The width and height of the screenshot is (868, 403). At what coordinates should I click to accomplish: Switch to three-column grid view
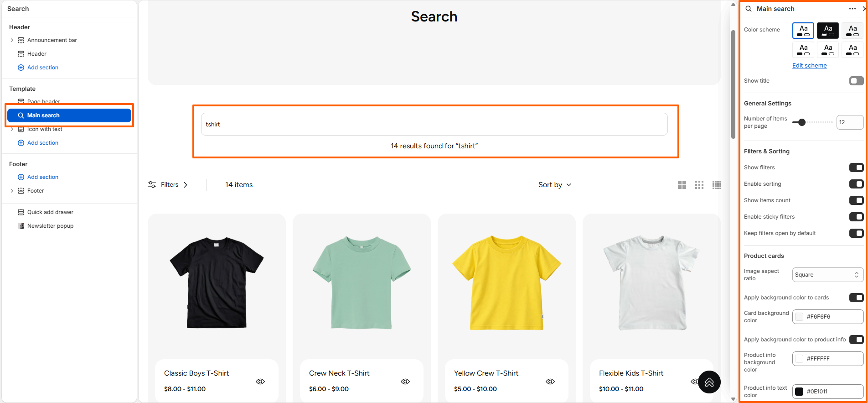click(699, 185)
